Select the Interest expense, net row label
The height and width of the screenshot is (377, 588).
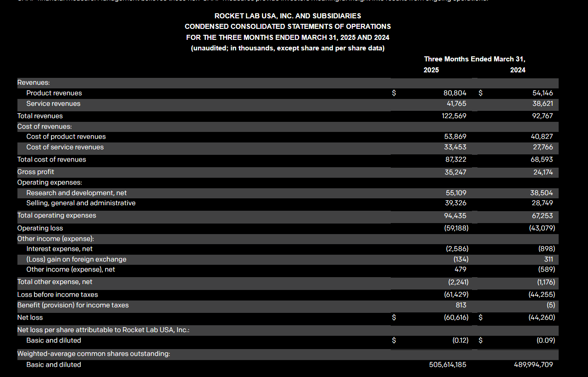coord(60,249)
